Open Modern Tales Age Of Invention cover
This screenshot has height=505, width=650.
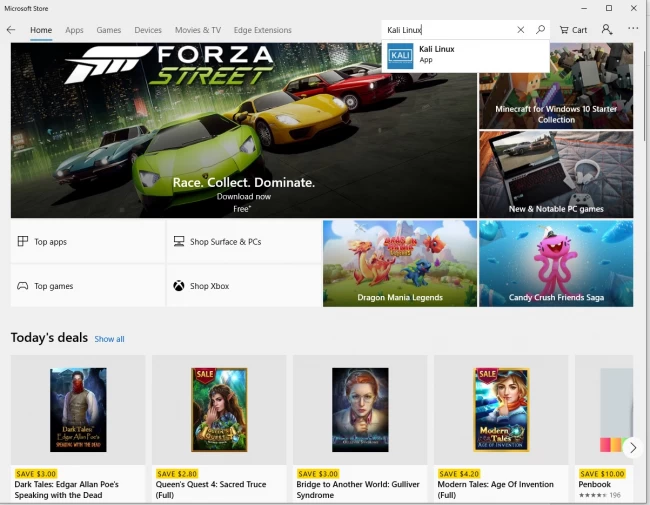click(502, 410)
